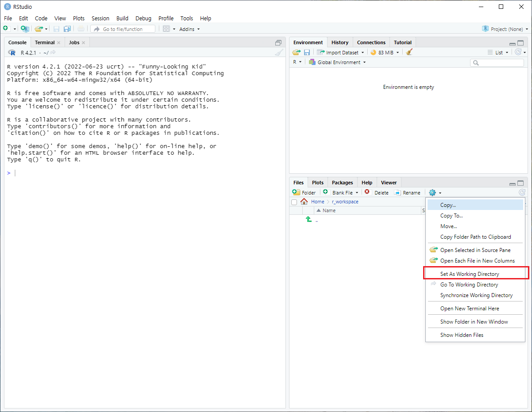Go up to parent directory with green arrow

[x=308, y=219]
